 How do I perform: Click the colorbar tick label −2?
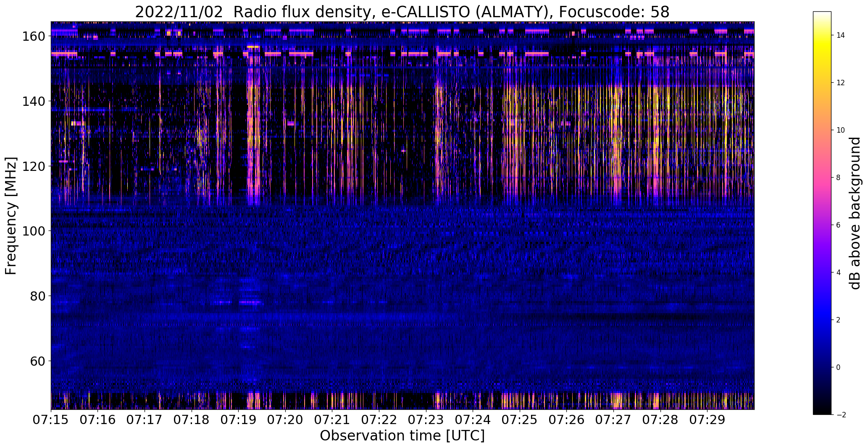(x=841, y=415)
